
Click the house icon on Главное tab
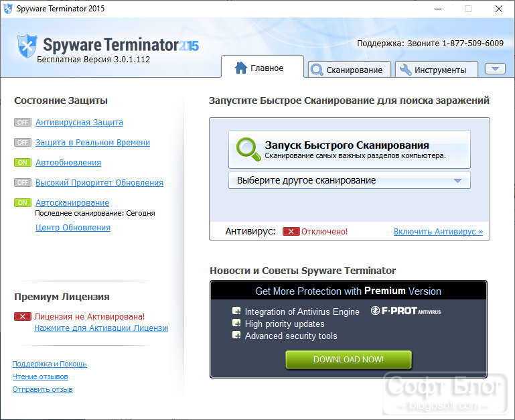tap(240, 68)
